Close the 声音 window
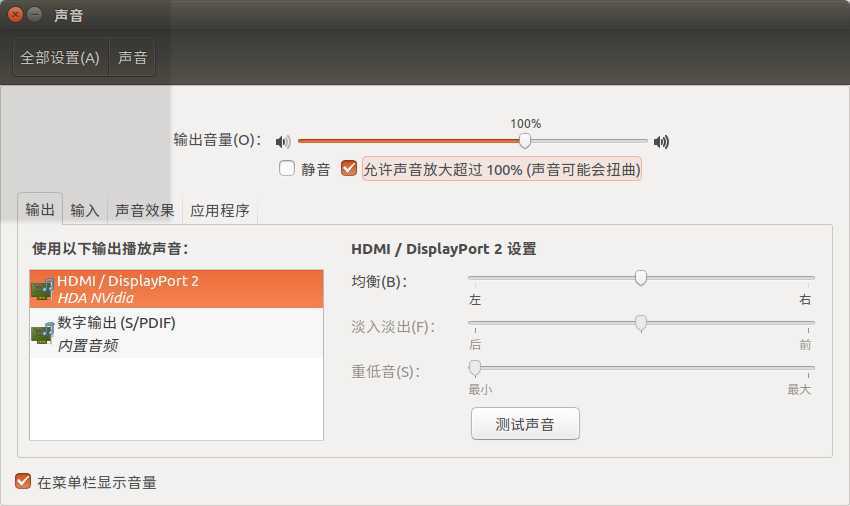Image resolution: width=850 pixels, height=506 pixels. pyautogui.click(x=15, y=15)
